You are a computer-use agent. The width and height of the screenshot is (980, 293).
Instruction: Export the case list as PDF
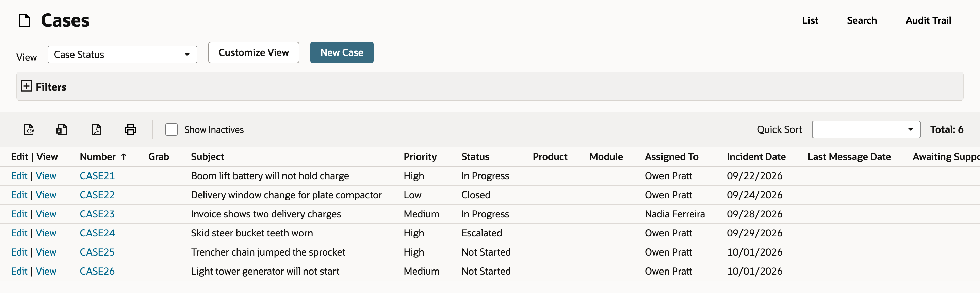click(x=96, y=129)
